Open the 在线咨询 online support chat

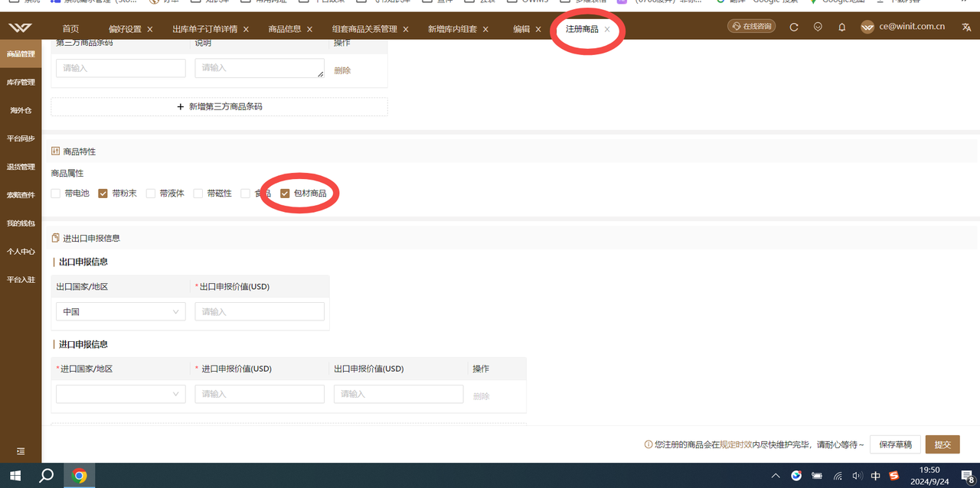[x=751, y=25]
